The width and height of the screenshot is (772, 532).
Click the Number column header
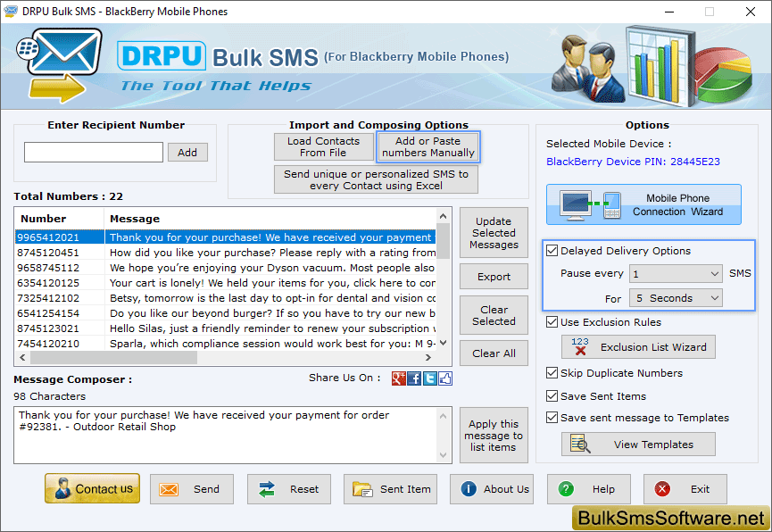[59, 219]
